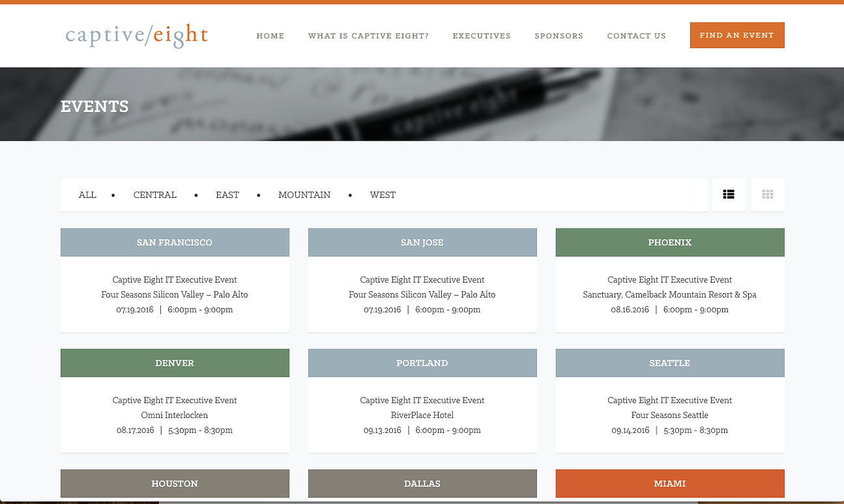Click the captive/eight logo
This screenshot has width=844, height=504.
point(137,35)
